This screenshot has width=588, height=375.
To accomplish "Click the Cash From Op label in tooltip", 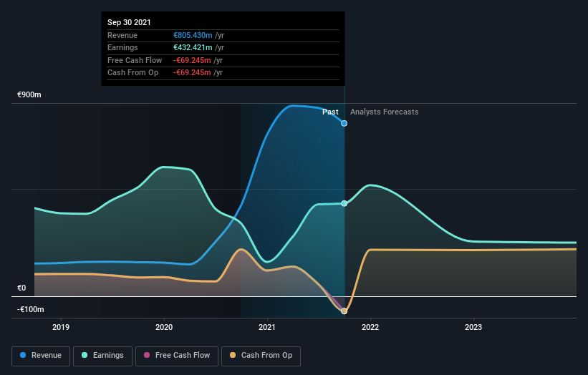I will click(x=132, y=73).
